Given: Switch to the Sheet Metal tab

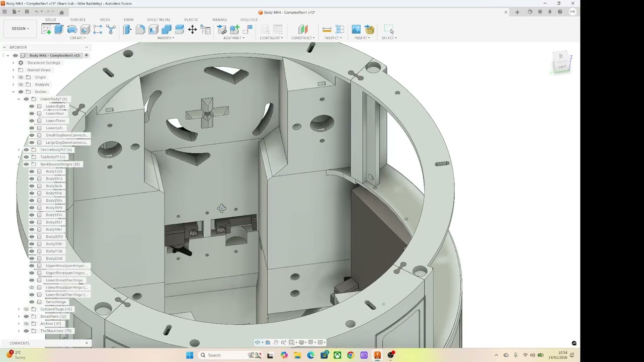Looking at the screenshot, I should [x=158, y=20].
